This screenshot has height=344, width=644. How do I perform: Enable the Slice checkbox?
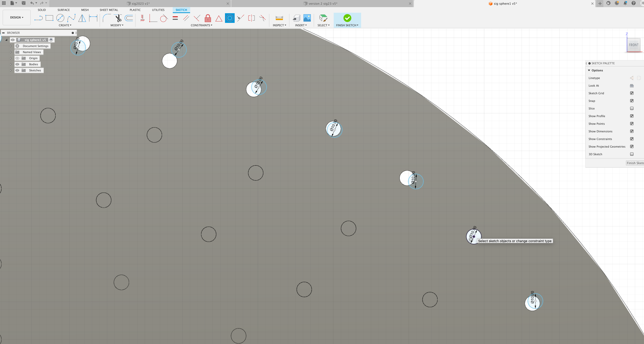point(632,108)
